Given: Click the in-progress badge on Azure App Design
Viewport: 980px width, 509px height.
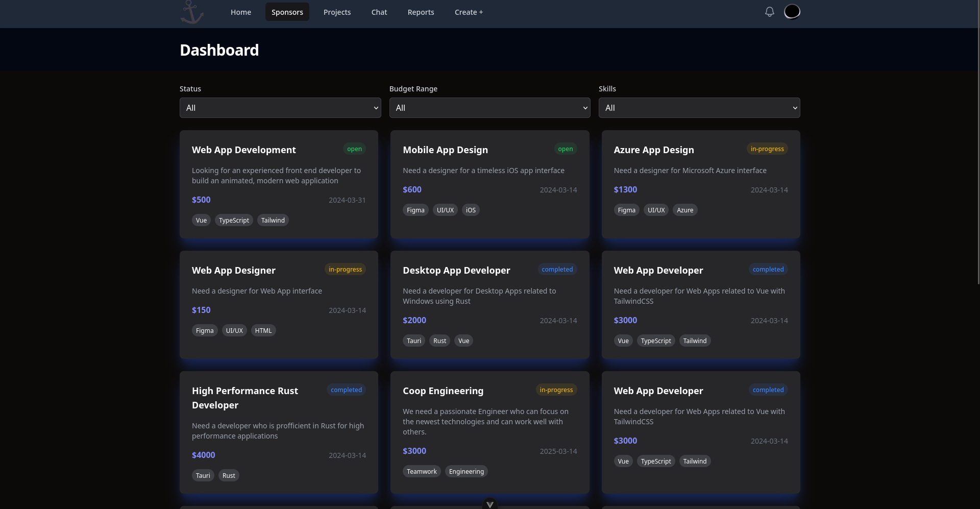Looking at the screenshot, I should [x=767, y=149].
